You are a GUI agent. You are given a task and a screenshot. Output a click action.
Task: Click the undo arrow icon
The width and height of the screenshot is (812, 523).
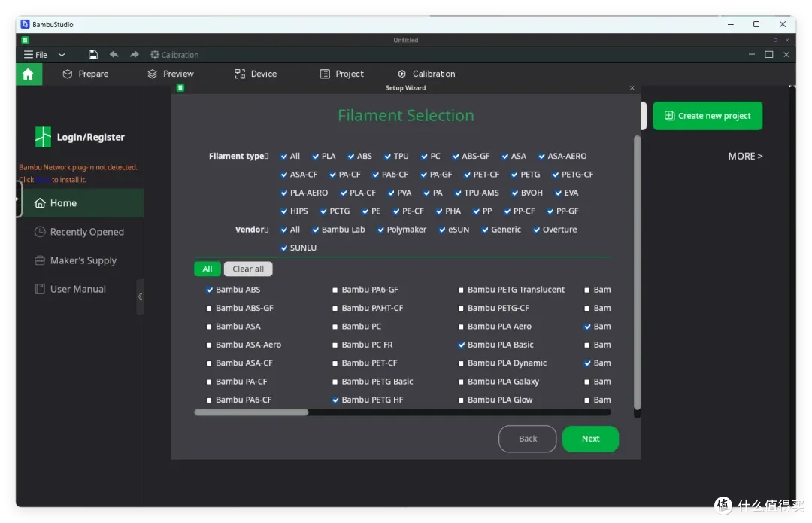pos(114,54)
